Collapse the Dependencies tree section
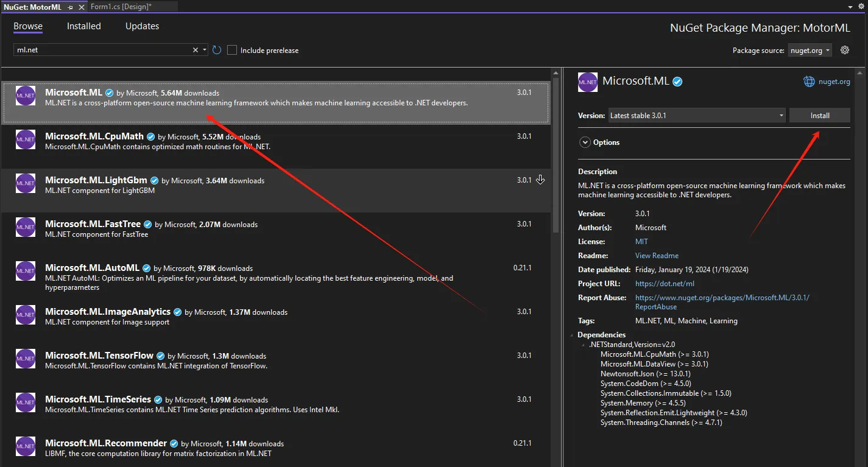868x467 pixels. [573, 335]
